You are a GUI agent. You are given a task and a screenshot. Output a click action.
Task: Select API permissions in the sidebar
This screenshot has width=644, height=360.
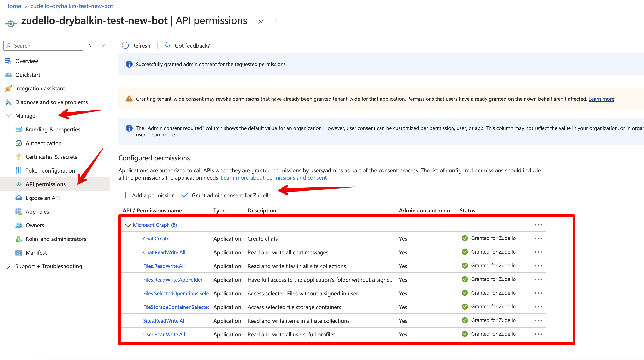(46, 184)
